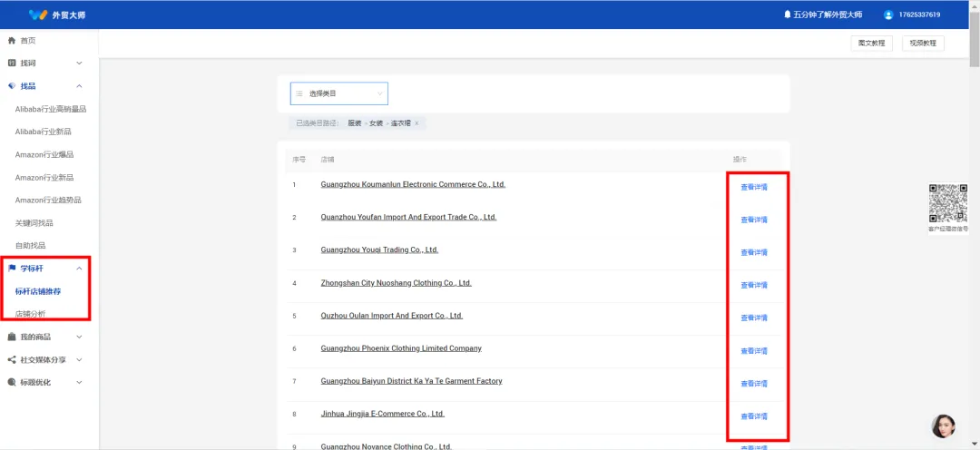Open Quanzhou Youfan Import And Export link
This screenshot has width=980, height=450.
tap(408, 217)
